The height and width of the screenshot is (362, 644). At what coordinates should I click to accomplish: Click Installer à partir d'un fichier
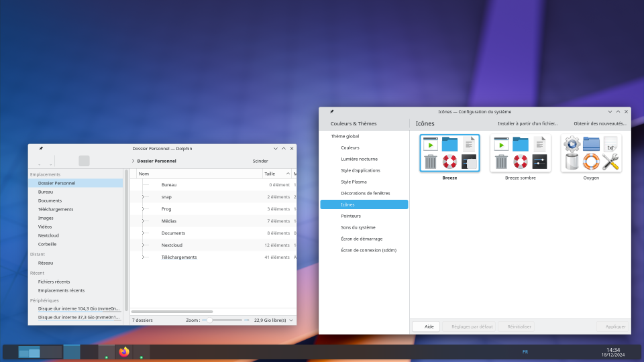point(527,123)
